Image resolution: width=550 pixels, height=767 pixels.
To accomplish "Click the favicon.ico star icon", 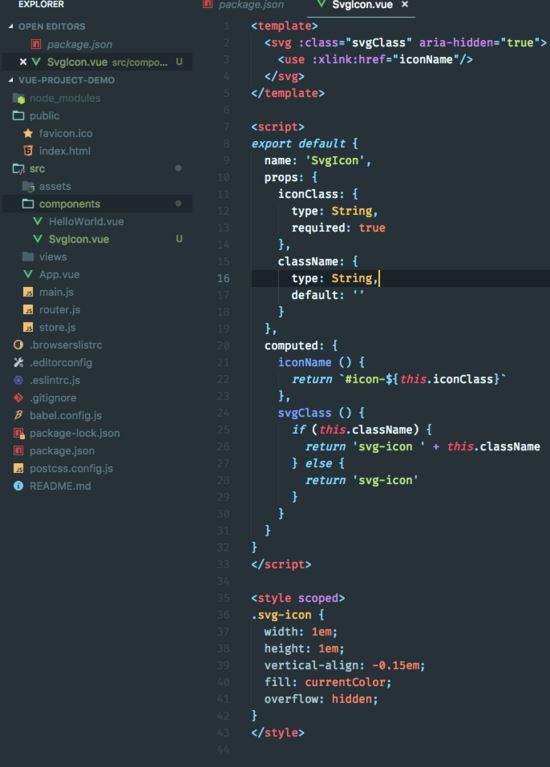I will point(28,133).
